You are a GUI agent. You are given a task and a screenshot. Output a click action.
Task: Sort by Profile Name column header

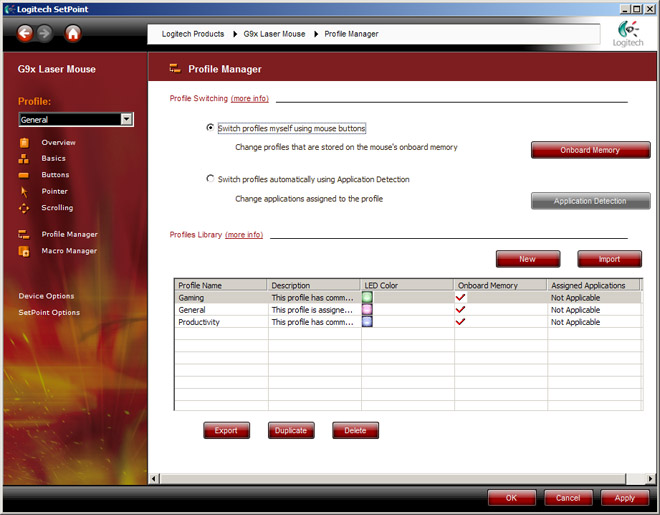click(221, 285)
